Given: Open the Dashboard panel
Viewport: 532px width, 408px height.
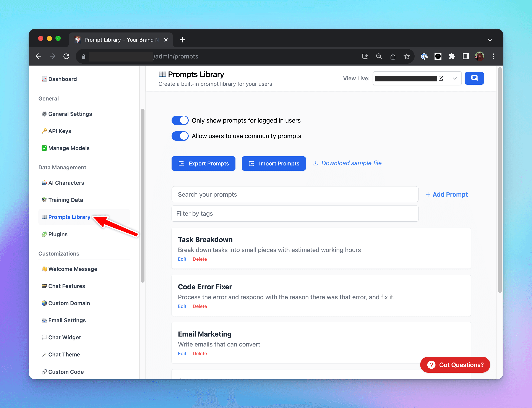Looking at the screenshot, I should (x=62, y=79).
